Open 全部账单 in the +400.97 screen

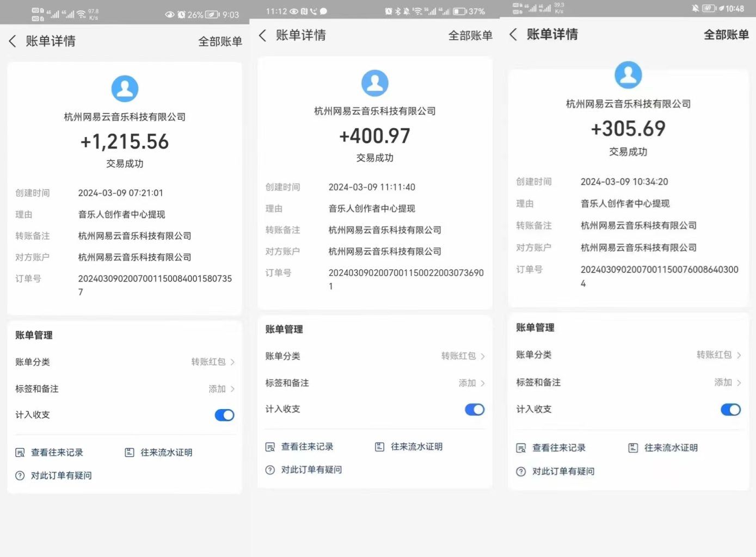(x=470, y=36)
